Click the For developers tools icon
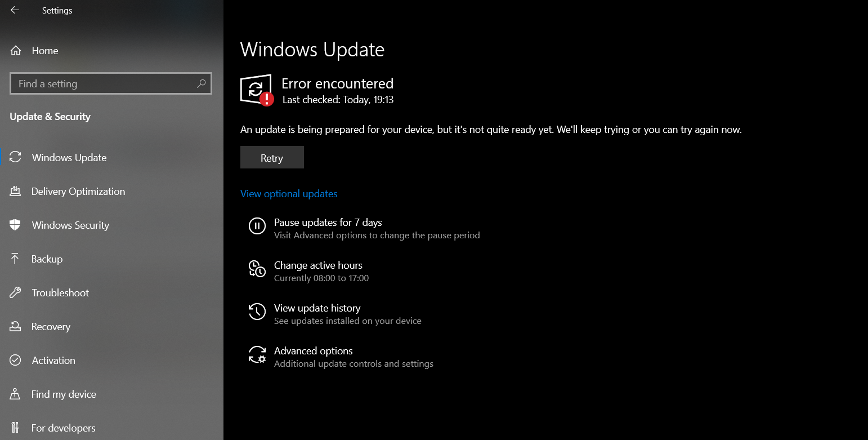The width and height of the screenshot is (868, 440). tap(16, 428)
